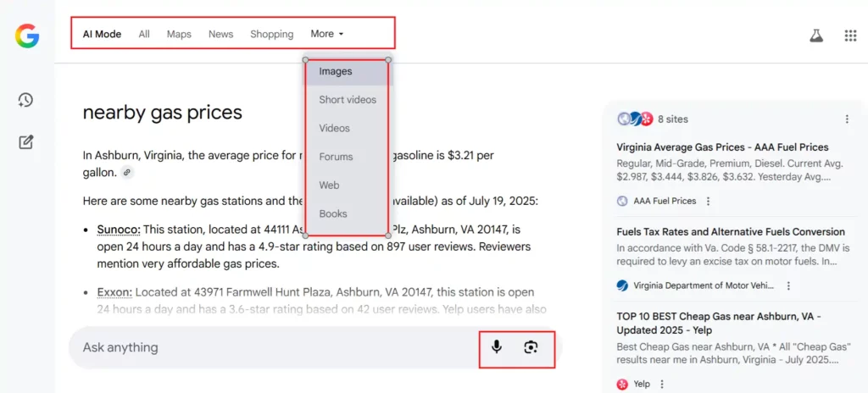Open three-dot menu beside AAA Fuel Prices
868x393 pixels.
pyautogui.click(x=708, y=201)
